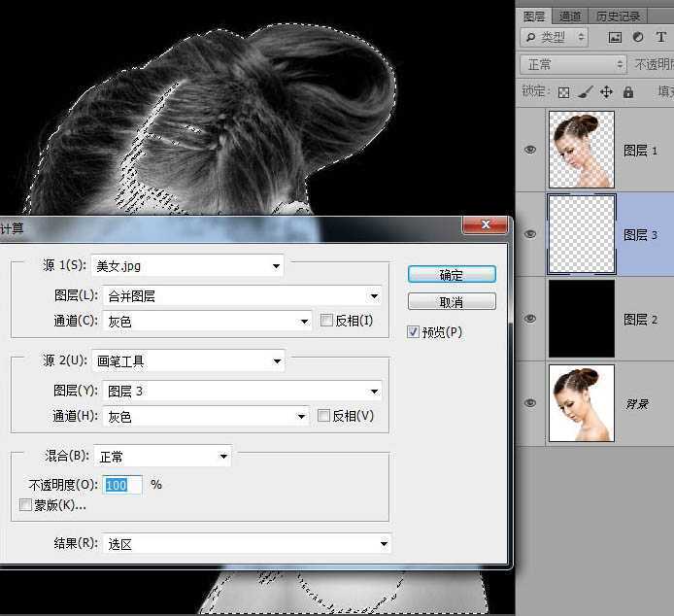Select the 图层 3 transparent thumbnail
The image size is (674, 616).
coord(582,234)
